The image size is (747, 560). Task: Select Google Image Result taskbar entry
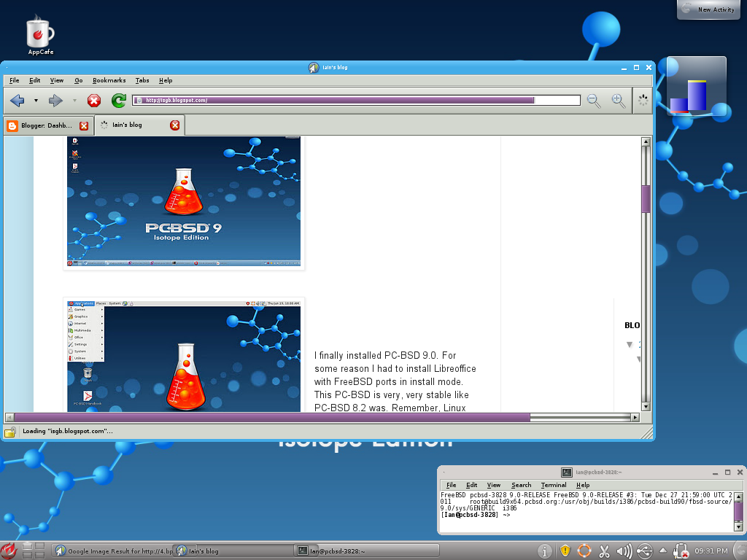[113, 551]
